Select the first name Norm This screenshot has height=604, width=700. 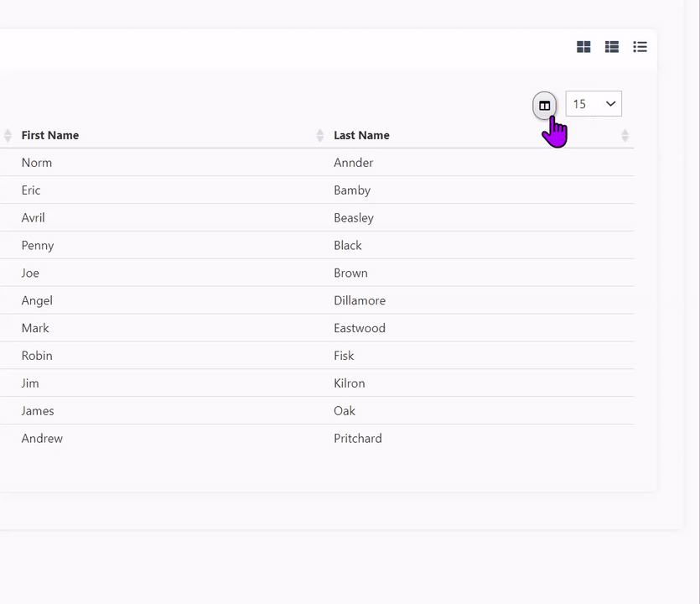tap(37, 163)
